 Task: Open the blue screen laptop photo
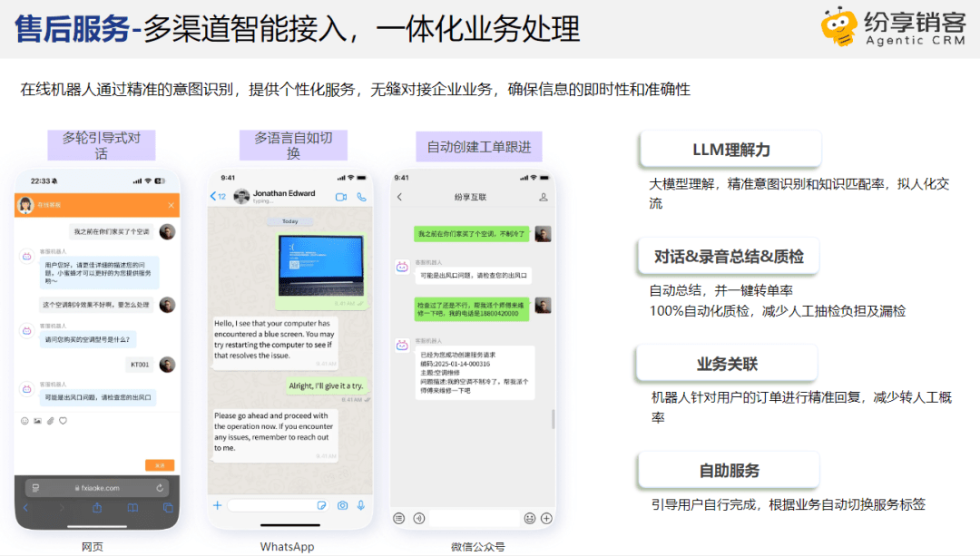pos(320,266)
